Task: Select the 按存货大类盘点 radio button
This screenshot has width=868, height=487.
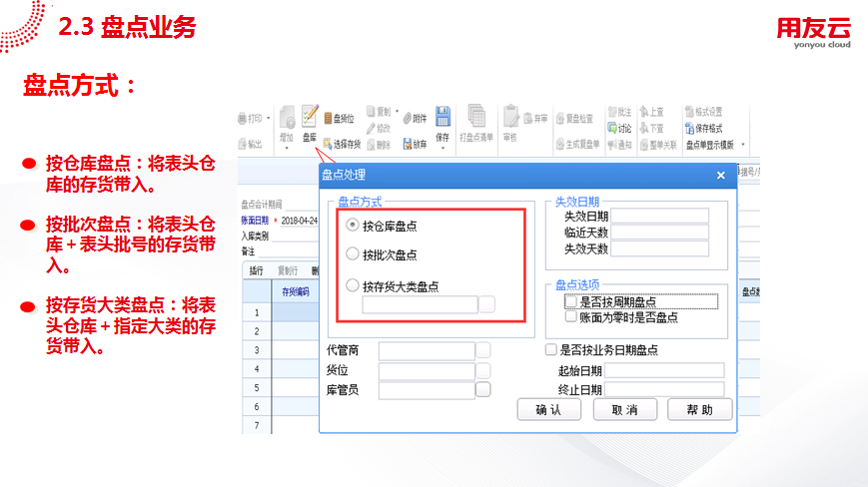Action: pos(352,285)
